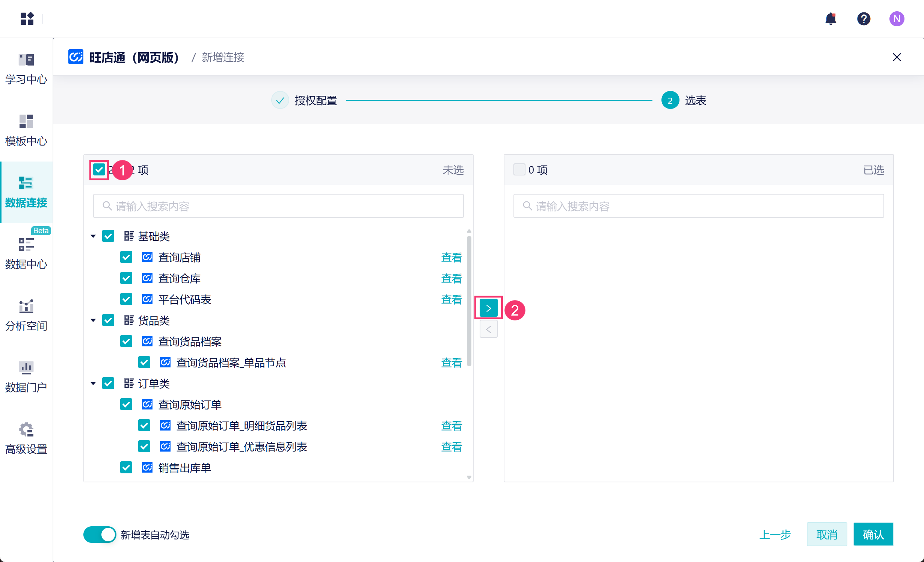924x562 pixels.
Task: Collapse the 货品类 tree group
Action: tap(93, 320)
